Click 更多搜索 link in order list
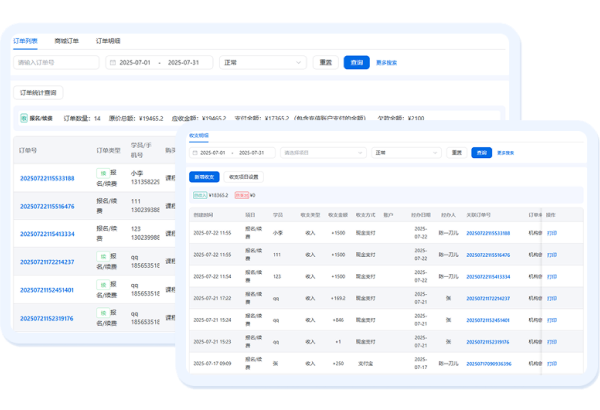The image size is (600, 410). [x=387, y=63]
